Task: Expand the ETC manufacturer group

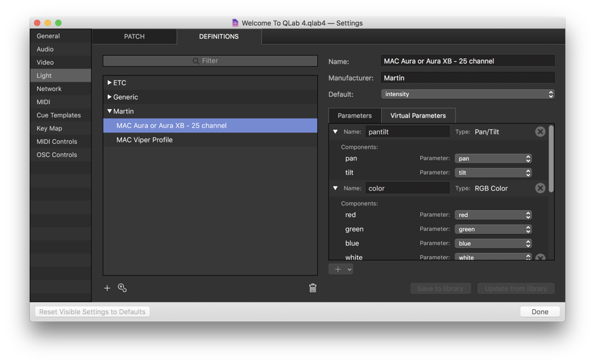Action: click(x=110, y=82)
